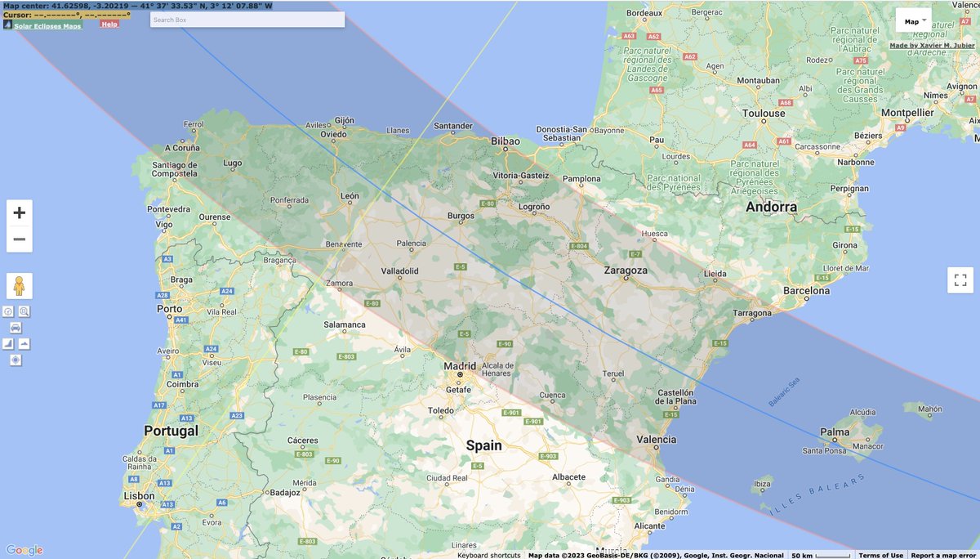Viewport: 980px width, 559px height.
Task: Click the Toulouse city label
Action: [763, 113]
